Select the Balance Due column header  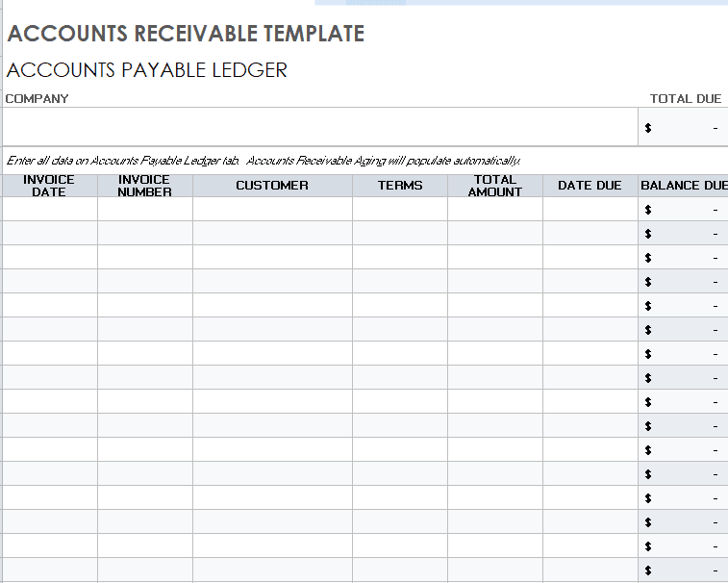684,186
